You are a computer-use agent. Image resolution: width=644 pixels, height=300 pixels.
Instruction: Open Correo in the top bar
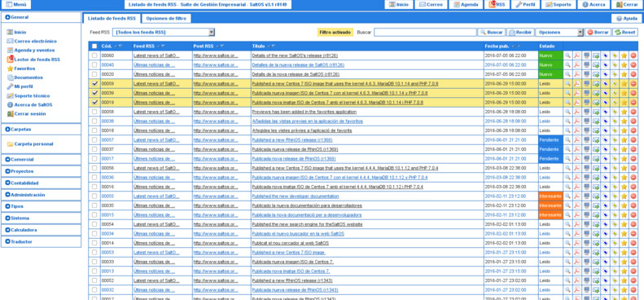pyautogui.click(x=431, y=5)
